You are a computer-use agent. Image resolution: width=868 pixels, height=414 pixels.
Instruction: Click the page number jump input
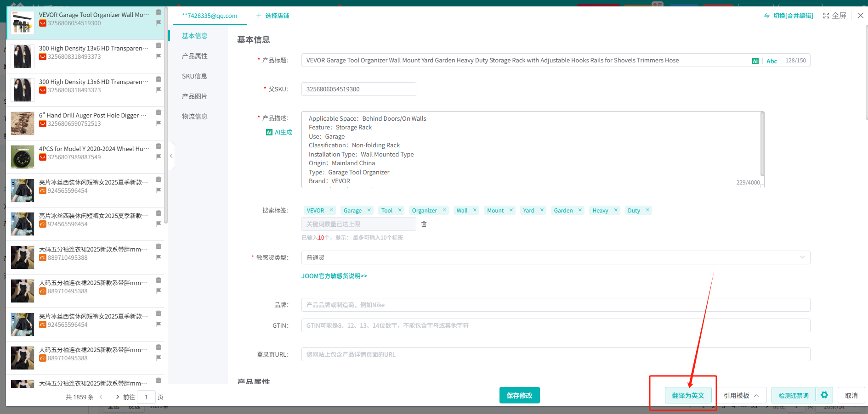[x=146, y=397]
